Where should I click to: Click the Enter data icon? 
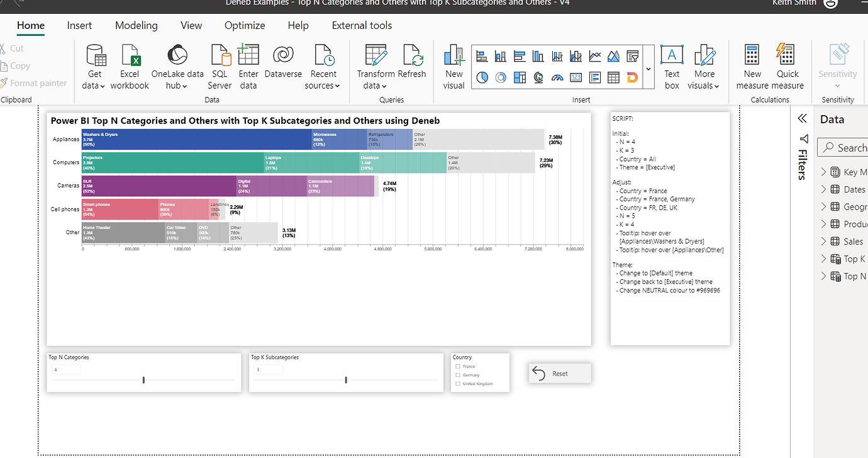pos(248,56)
